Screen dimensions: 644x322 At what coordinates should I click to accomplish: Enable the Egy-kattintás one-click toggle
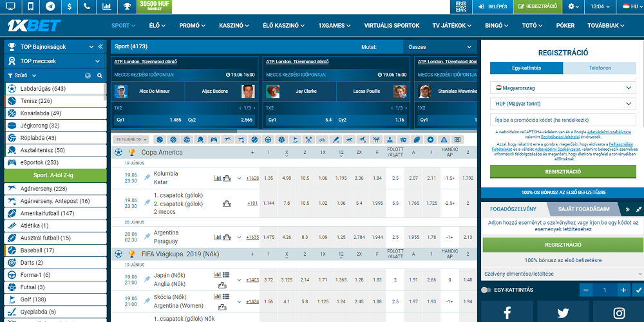tap(487, 290)
